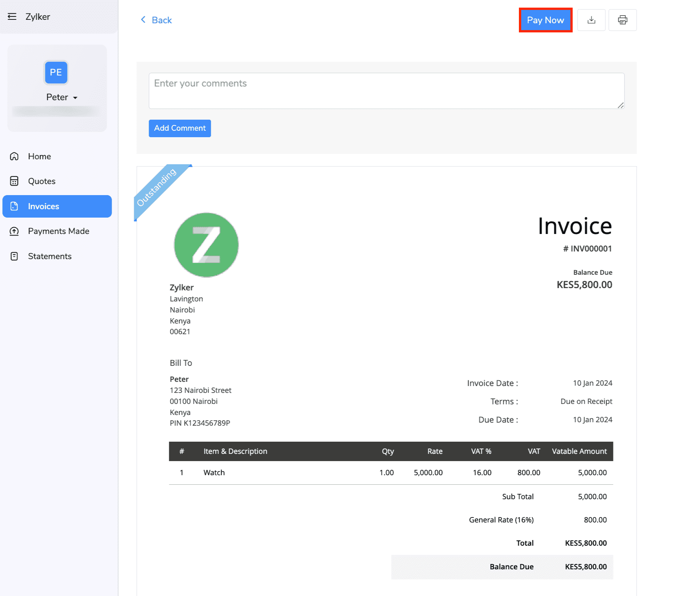Click the Home icon in the sidebar
This screenshot has width=700, height=596.
[14, 156]
